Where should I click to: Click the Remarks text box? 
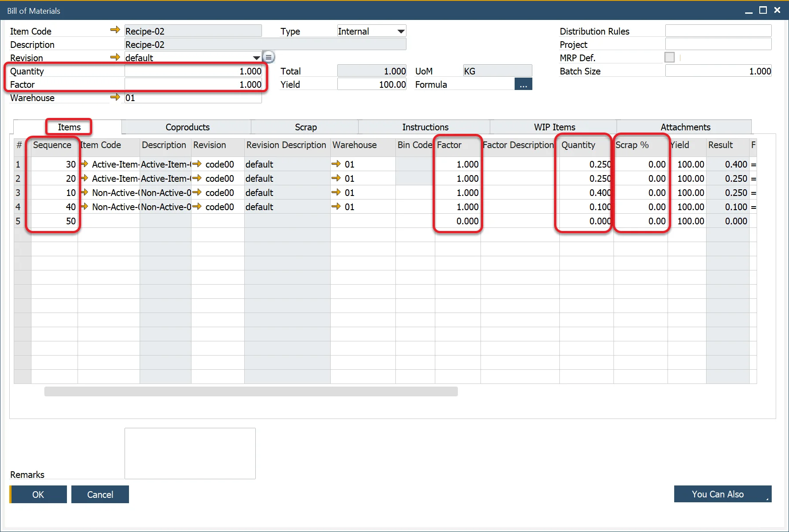click(190, 453)
